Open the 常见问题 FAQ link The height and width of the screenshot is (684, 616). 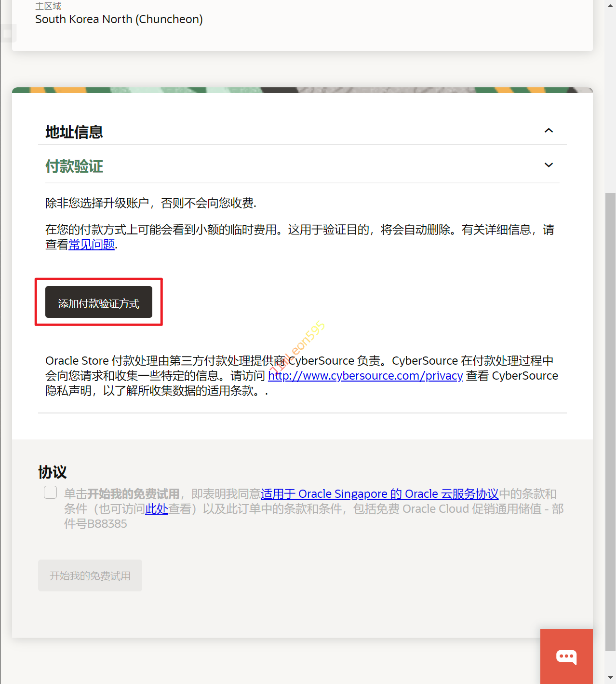[x=92, y=245]
